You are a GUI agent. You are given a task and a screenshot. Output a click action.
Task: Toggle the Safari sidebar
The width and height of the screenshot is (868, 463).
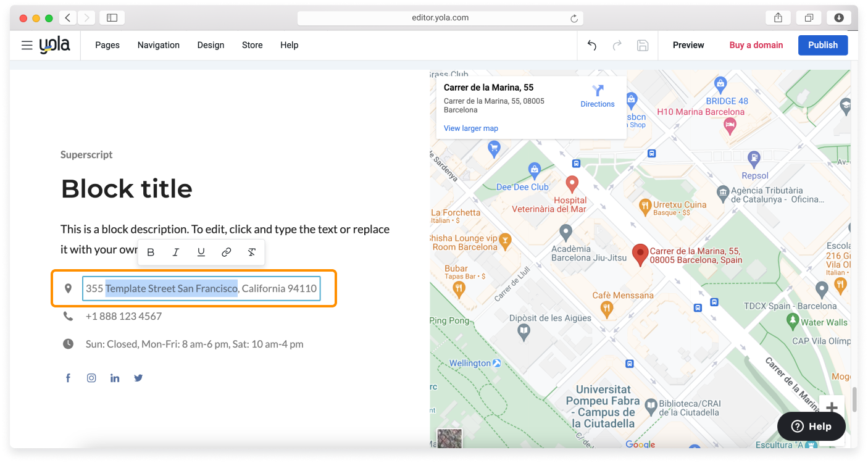click(112, 18)
